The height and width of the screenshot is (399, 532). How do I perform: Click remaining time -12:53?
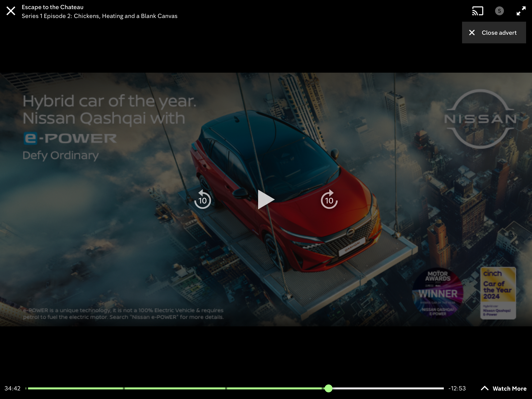tap(457, 388)
